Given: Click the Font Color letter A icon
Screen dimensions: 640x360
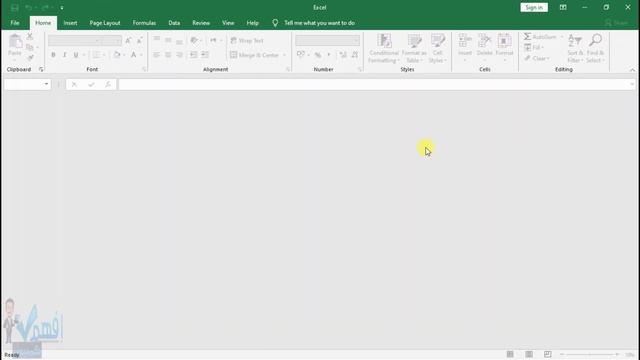Looking at the screenshot, I should [x=133, y=55].
